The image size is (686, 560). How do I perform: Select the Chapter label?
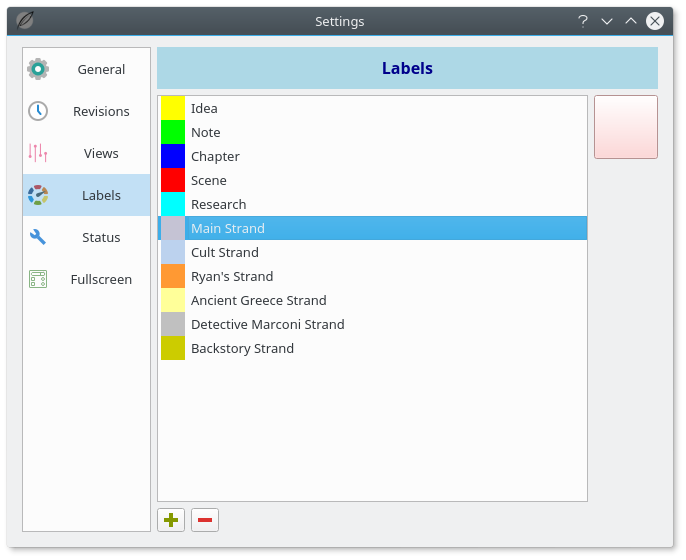pyautogui.click(x=215, y=156)
